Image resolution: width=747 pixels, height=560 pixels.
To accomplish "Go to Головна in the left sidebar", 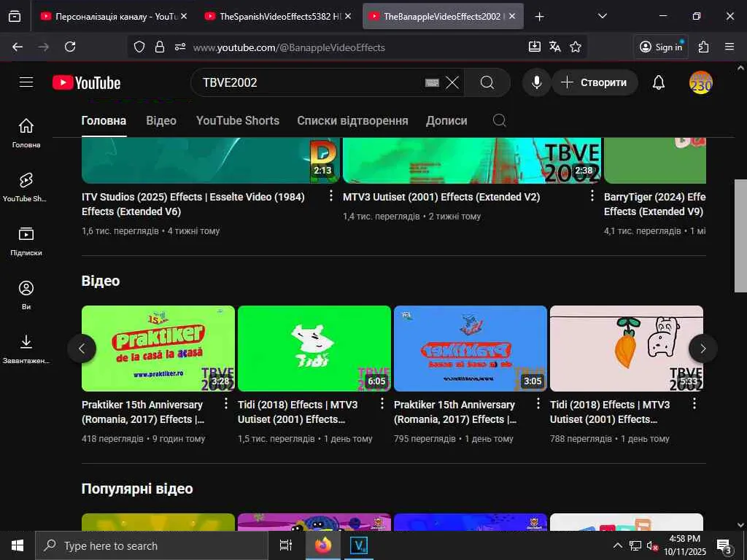I will pyautogui.click(x=26, y=133).
